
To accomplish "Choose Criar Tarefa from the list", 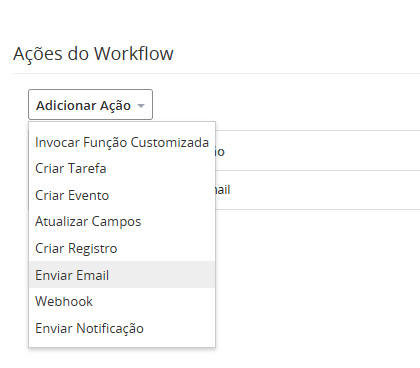I will click(x=122, y=168).
